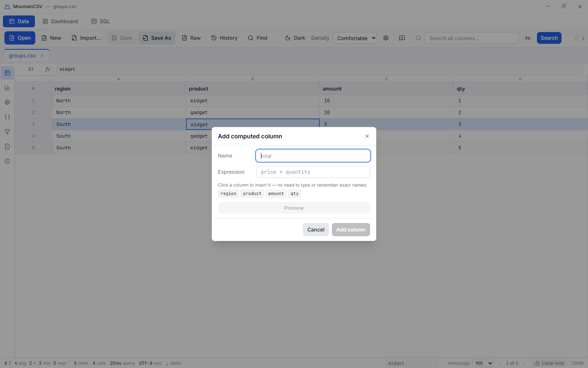This screenshot has height=368, width=588.
Task: Open the settings gear in left sidebar
Action: tap(7, 102)
